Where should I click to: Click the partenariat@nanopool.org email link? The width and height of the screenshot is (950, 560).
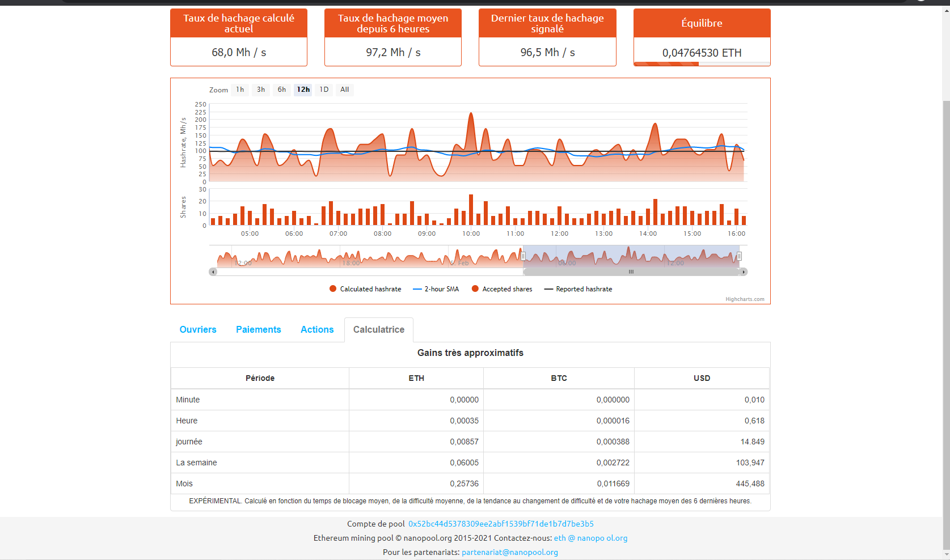pyautogui.click(x=510, y=552)
